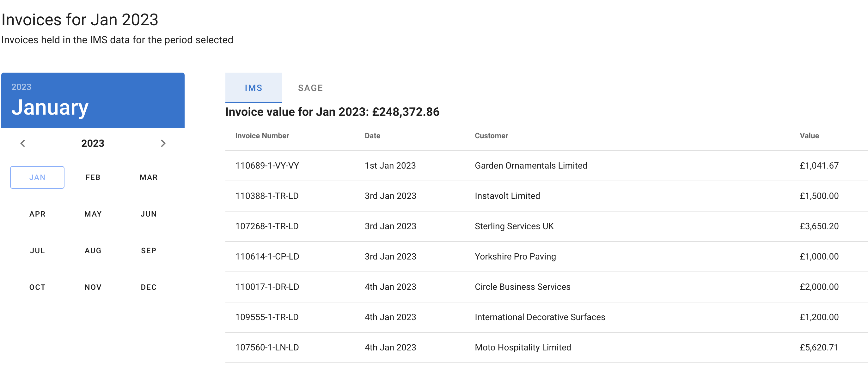Image resolution: width=868 pixels, height=370 pixels.
Task: Switch to the SAGE tab
Action: 310,88
